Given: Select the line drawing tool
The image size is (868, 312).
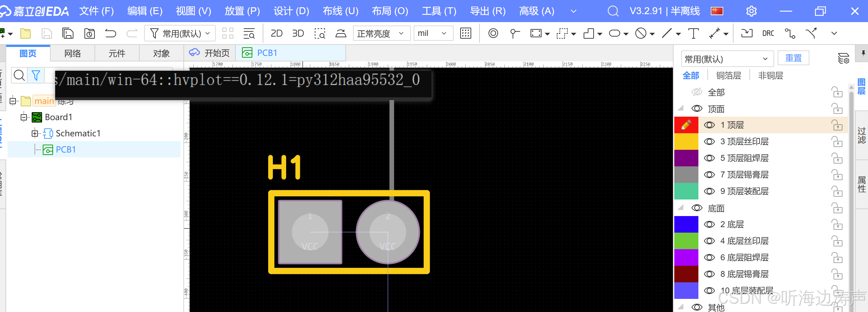Looking at the screenshot, I should pyautogui.click(x=667, y=33).
